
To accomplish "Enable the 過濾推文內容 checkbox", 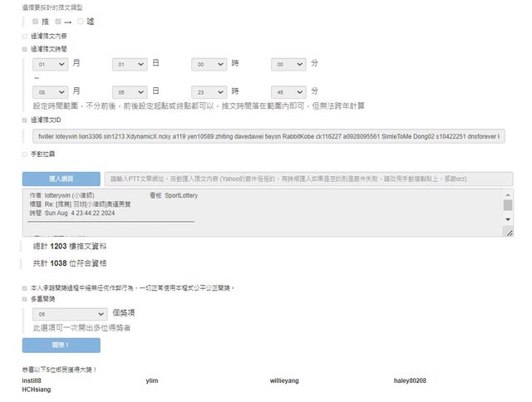I will tap(24, 37).
